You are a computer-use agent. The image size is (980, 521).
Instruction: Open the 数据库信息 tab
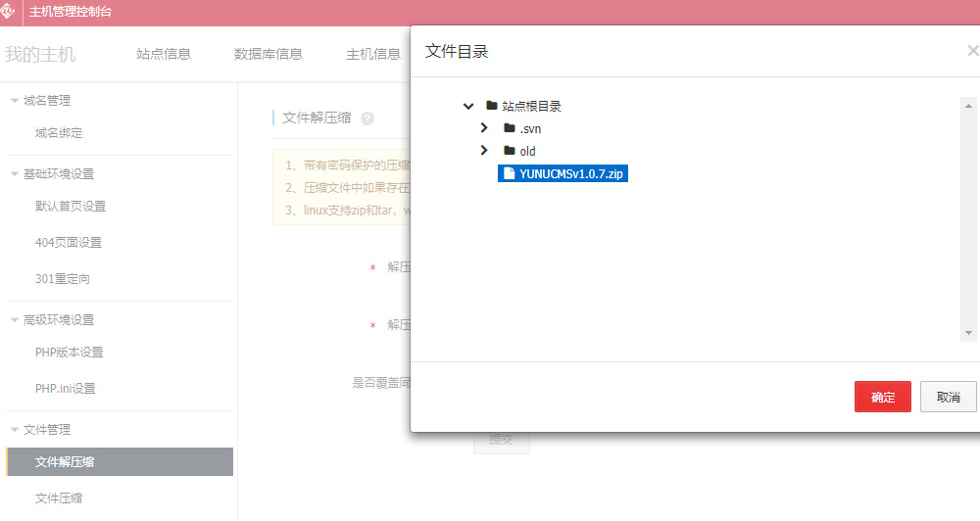tap(269, 54)
